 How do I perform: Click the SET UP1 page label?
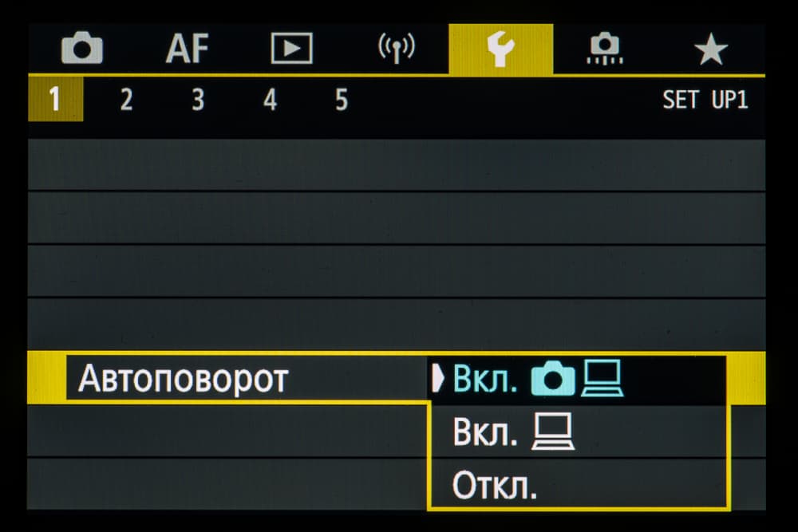pos(705,100)
